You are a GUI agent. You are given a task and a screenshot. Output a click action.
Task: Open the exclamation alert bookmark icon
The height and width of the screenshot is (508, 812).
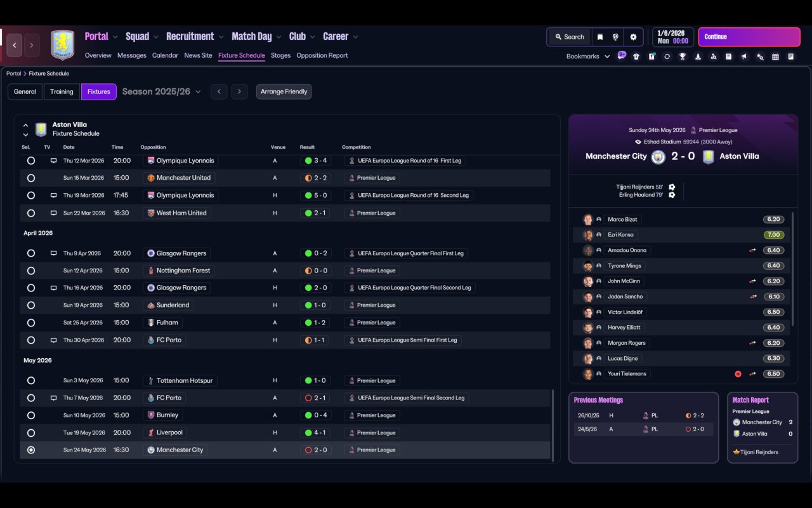pyautogui.click(x=652, y=57)
